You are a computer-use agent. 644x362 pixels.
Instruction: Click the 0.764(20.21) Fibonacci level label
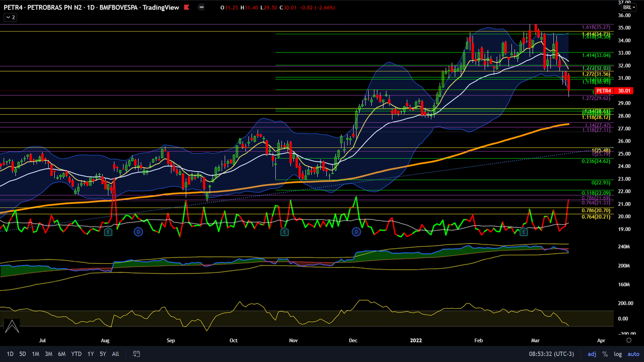(596, 217)
